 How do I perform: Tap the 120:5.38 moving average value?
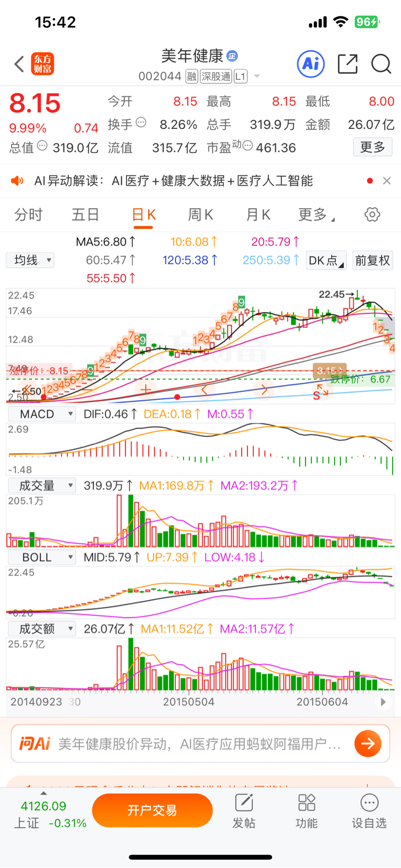(x=190, y=260)
